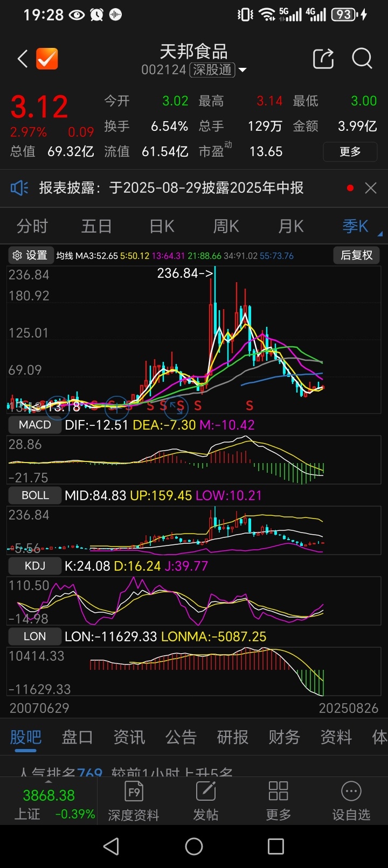Change the KDJ indicator selector
Screen dimensions: 388x868
pyautogui.click(x=34, y=566)
